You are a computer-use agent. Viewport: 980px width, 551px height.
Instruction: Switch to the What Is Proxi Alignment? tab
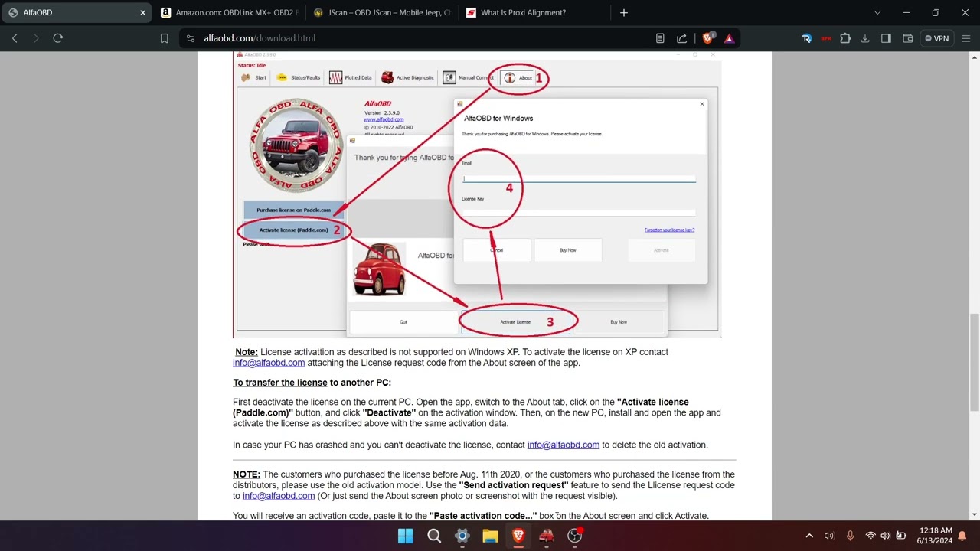pos(536,13)
